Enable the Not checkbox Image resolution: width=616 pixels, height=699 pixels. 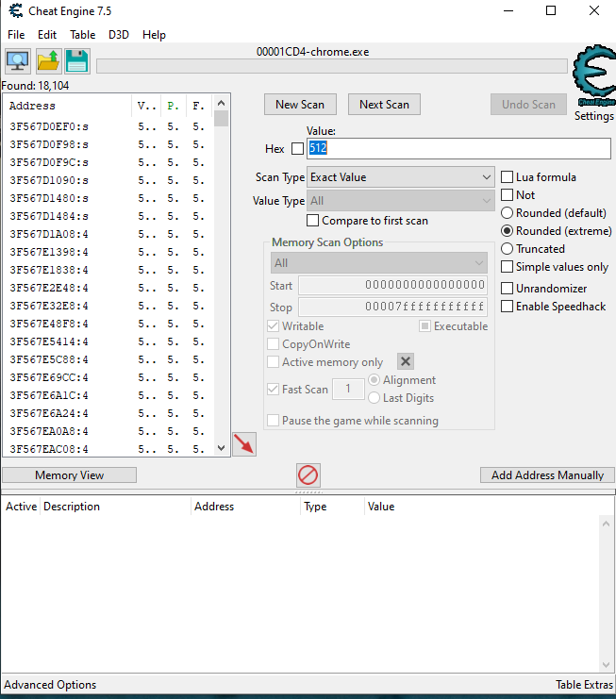tap(507, 195)
